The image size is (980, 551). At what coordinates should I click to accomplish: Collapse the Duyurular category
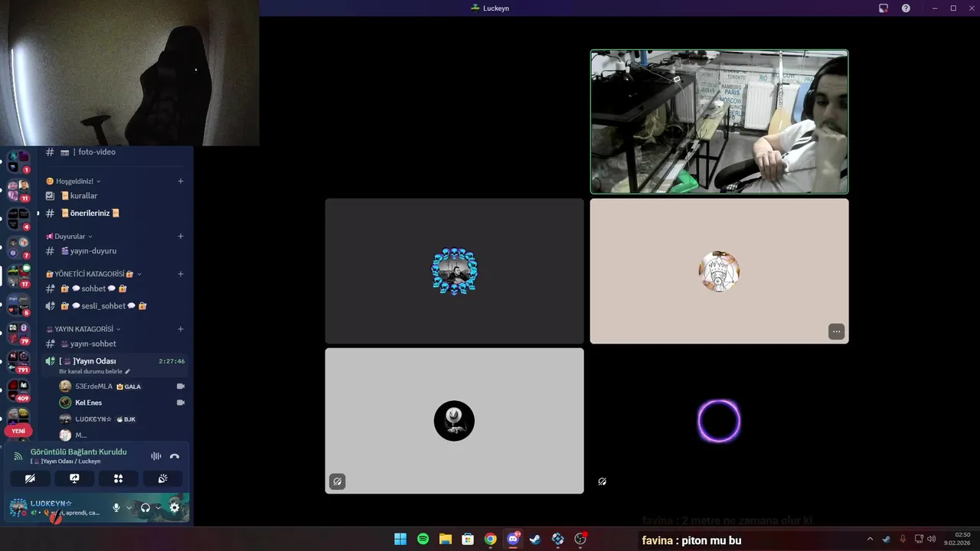coord(70,236)
